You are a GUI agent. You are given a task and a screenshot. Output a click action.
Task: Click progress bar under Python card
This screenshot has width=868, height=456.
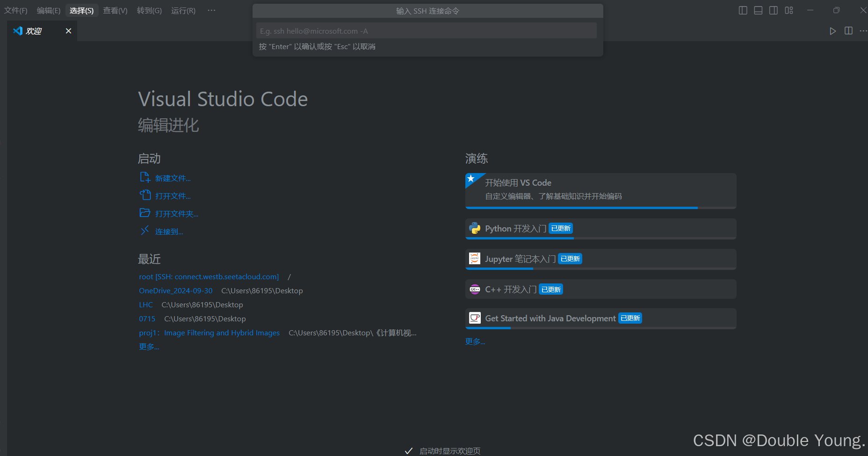pyautogui.click(x=600, y=238)
